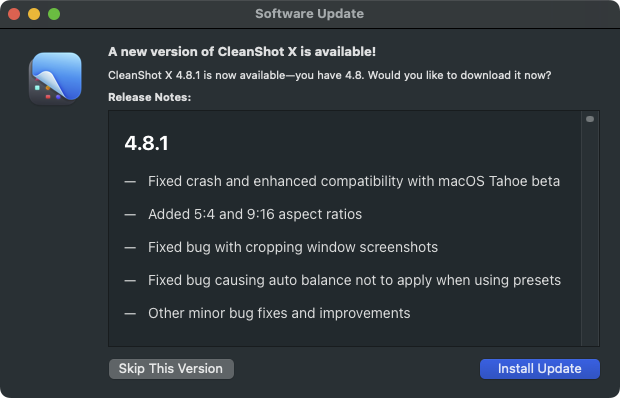The width and height of the screenshot is (620, 398).
Task: Install the CleanShot X update
Action: pos(540,369)
